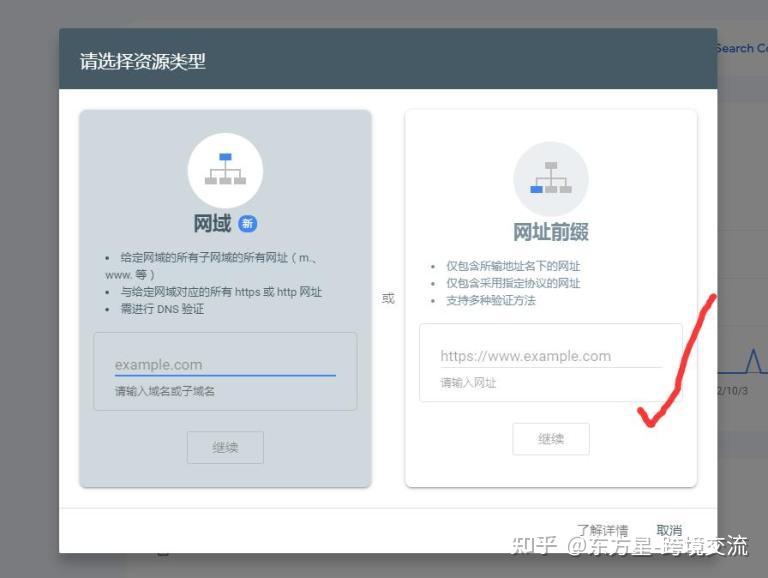Click the 网域 domain hierarchy icon
Screen dimensions: 768x578
click(225, 170)
